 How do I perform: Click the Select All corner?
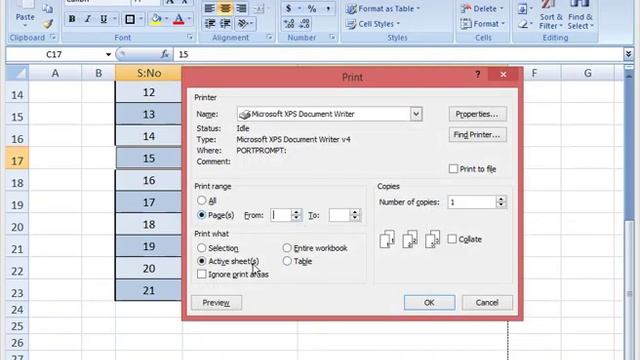(x=17, y=73)
